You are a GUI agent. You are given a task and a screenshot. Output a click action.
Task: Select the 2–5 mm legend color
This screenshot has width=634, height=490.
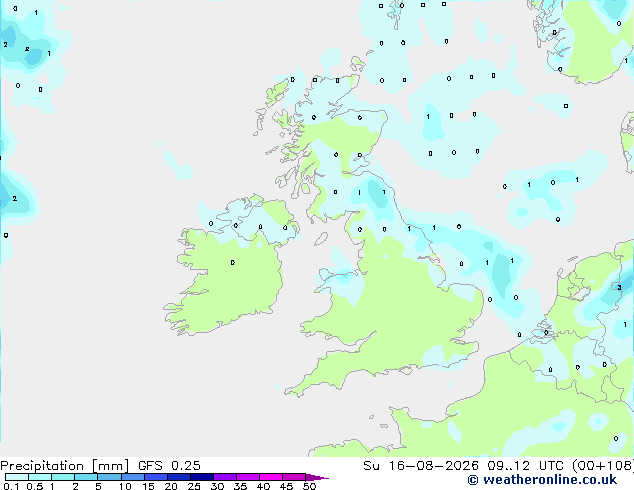point(86,477)
